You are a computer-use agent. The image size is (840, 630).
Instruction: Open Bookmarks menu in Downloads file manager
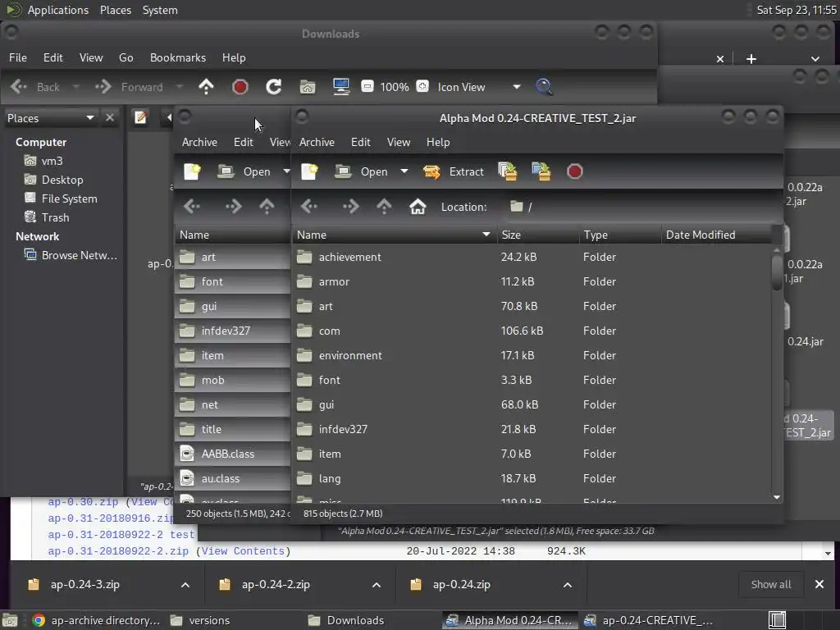(177, 57)
